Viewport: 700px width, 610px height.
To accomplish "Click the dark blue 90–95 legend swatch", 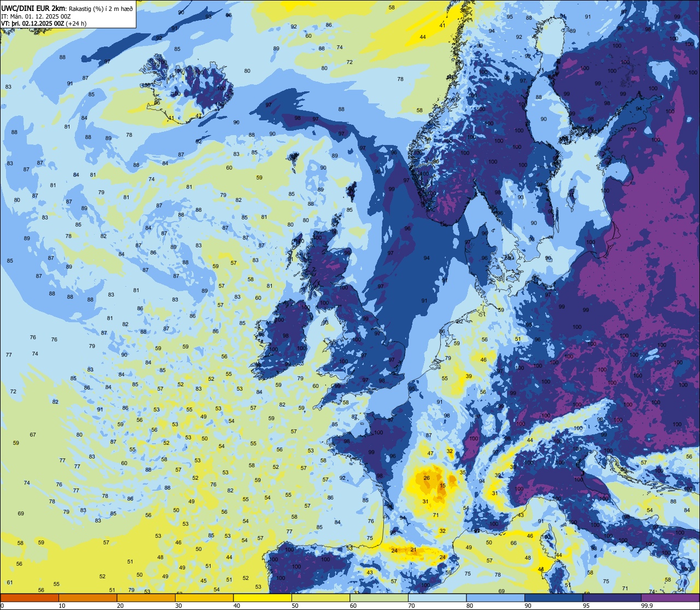I will 553,597.
